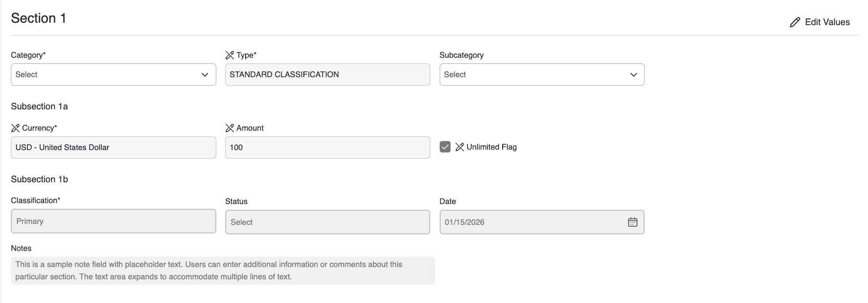Open the Status select field
This screenshot has height=303, width=868.
(x=327, y=222)
